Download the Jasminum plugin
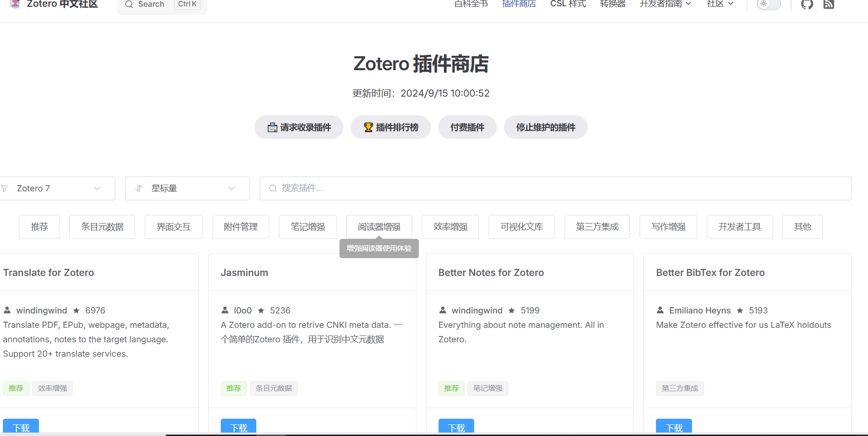 [239, 427]
